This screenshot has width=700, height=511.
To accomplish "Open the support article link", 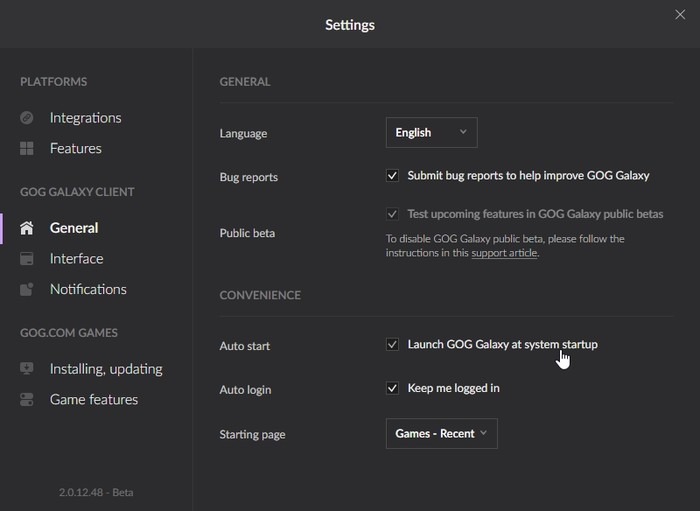I will point(504,253).
